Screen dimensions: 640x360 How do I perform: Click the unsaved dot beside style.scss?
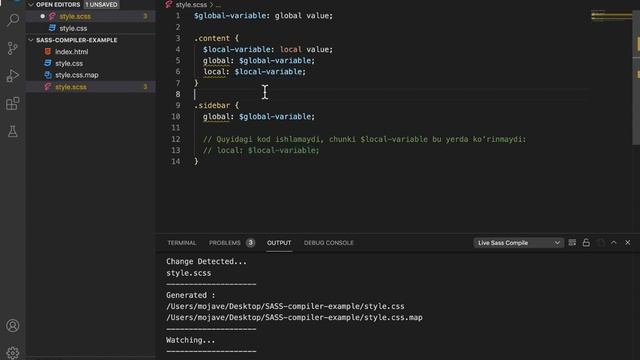tap(42, 16)
